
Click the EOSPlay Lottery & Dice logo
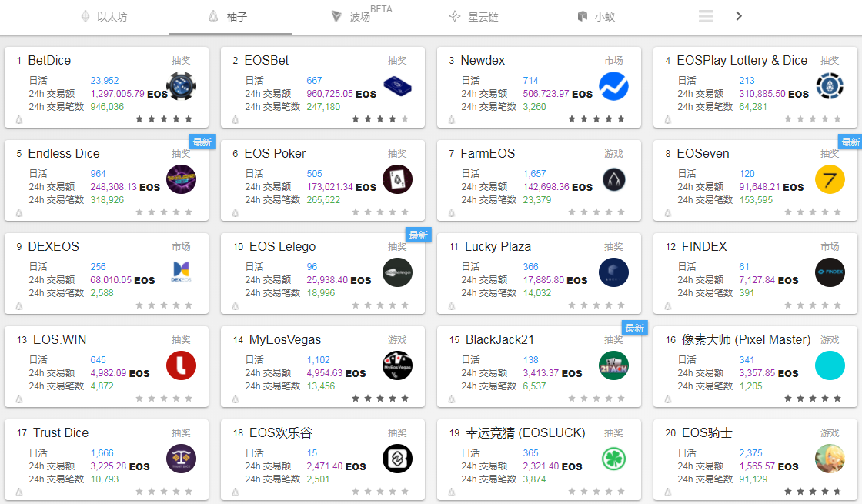(830, 86)
